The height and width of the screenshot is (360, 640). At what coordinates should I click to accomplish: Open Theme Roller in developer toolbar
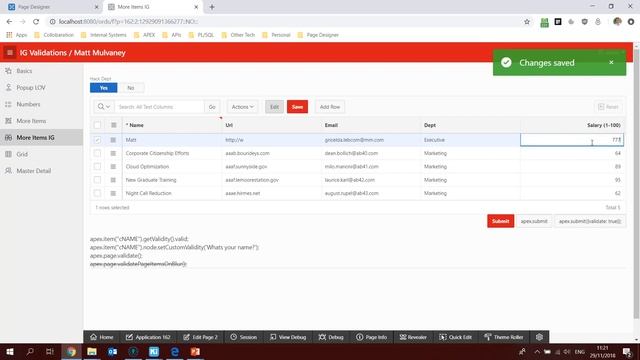pyautogui.click(x=504, y=337)
